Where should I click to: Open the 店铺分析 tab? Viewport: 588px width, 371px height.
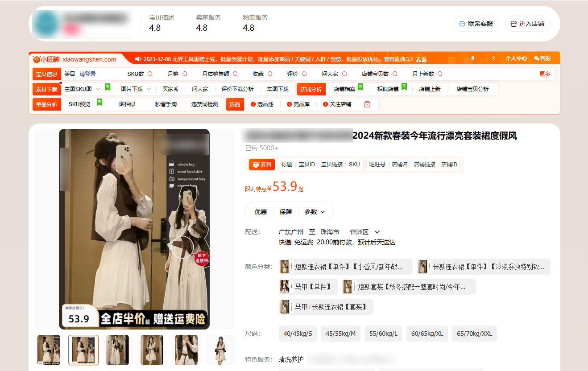pos(311,89)
